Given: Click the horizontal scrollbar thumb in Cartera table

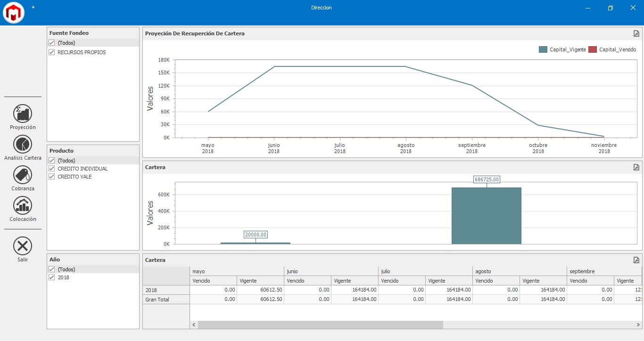Looking at the screenshot, I should click(321, 325).
